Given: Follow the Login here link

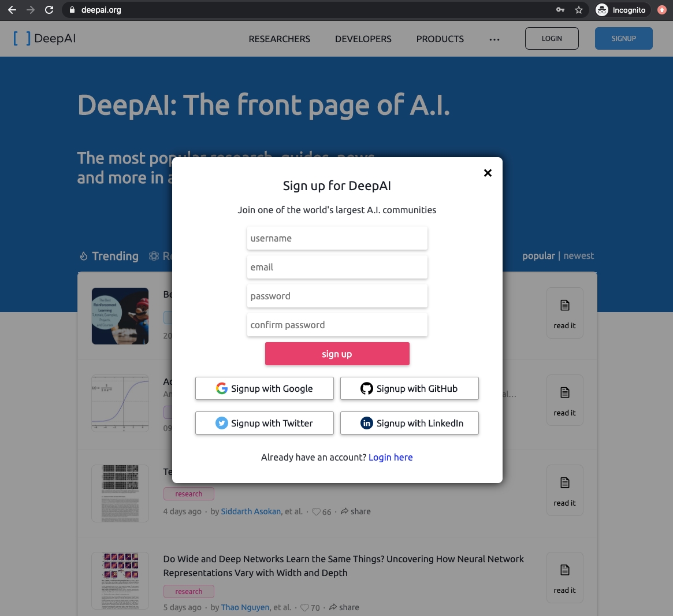Looking at the screenshot, I should click(391, 457).
